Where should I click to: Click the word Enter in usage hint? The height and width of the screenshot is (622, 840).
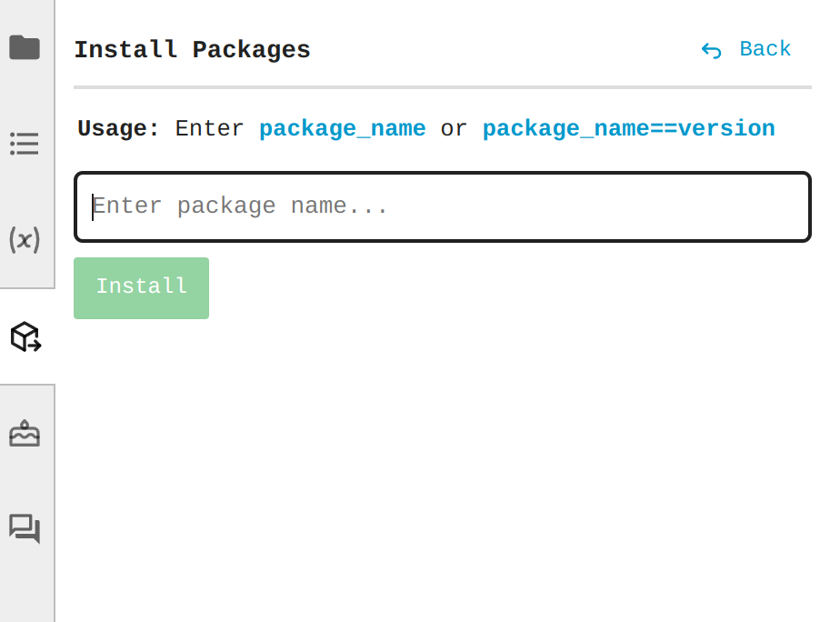pyautogui.click(x=209, y=129)
